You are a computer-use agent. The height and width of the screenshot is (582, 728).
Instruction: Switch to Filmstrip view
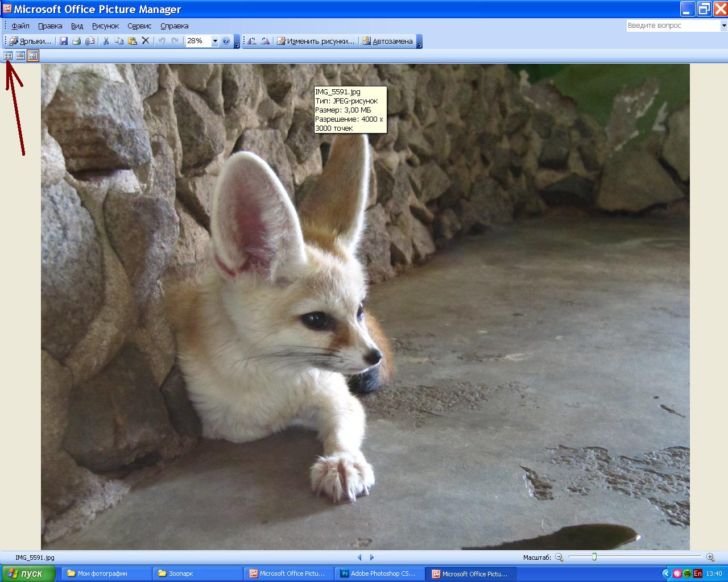tap(20, 56)
